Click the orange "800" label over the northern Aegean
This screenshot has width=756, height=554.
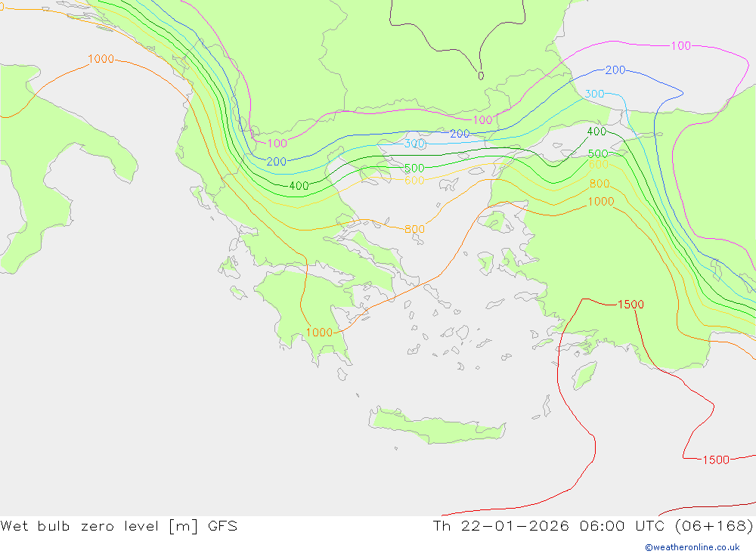click(x=414, y=229)
